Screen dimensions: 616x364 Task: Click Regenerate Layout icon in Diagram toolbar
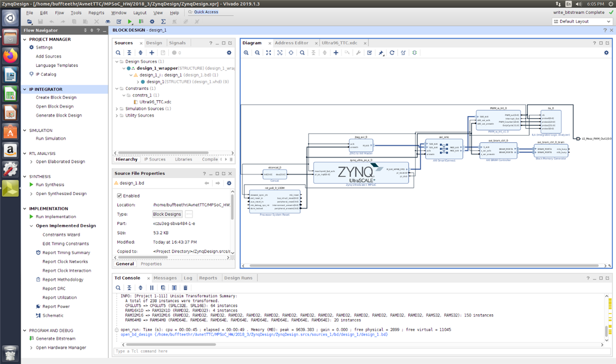point(392,53)
